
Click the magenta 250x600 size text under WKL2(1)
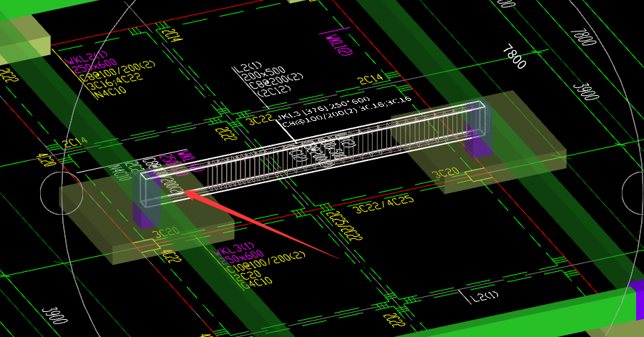click(x=95, y=66)
